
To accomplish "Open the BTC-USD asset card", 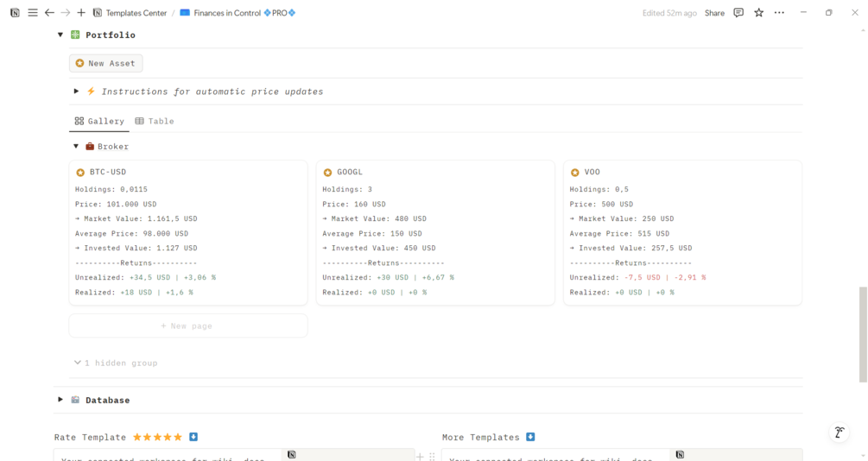I will pos(188,232).
